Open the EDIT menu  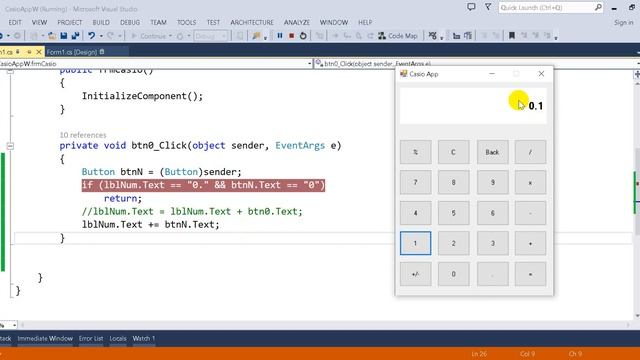click(15, 22)
